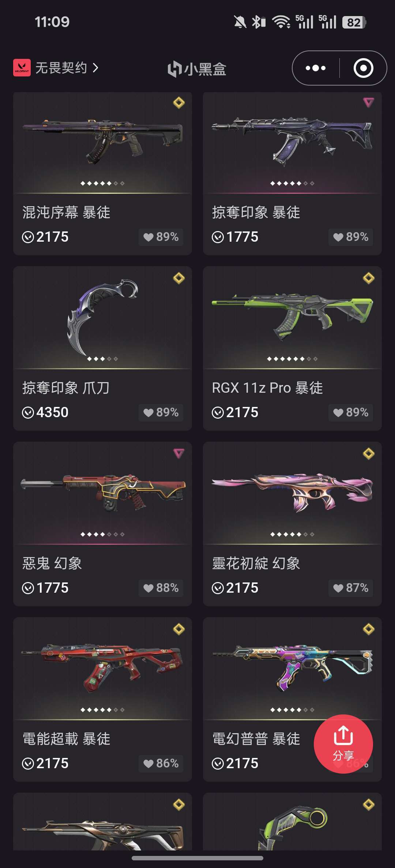Image resolution: width=395 pixels, height=868 pixels.
Task: Tap the gold diamond icon on RGX 11z Pro card
Action: 369,278
